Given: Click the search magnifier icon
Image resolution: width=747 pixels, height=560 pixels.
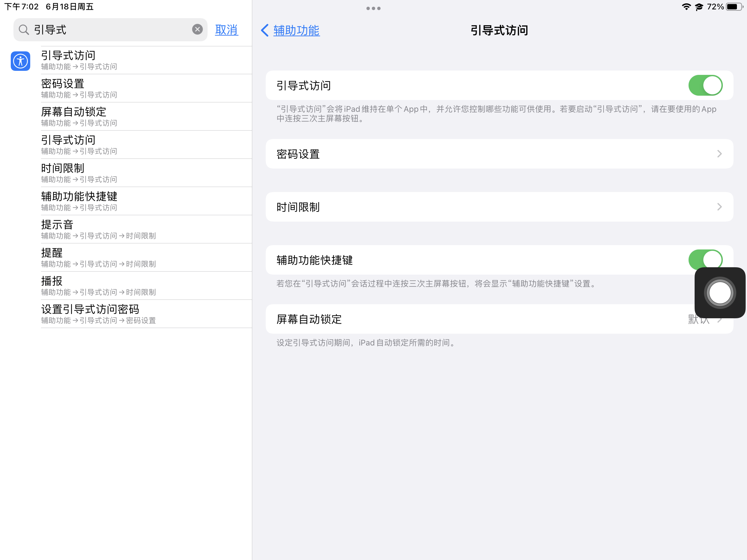Looking at the screenshot, I should coord(24,30).
